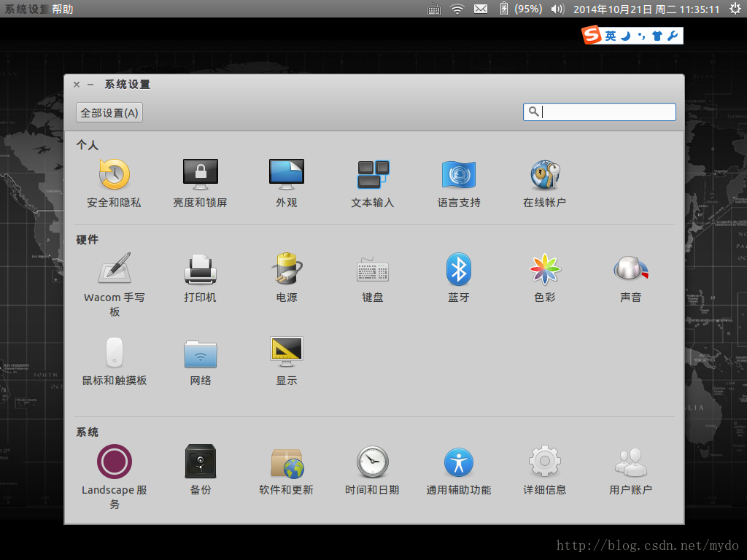This screenshot has width=747, height=560.
Task: Open Brightness & Lock (亮度和锁屏) settings
Action: click(200, 183)
